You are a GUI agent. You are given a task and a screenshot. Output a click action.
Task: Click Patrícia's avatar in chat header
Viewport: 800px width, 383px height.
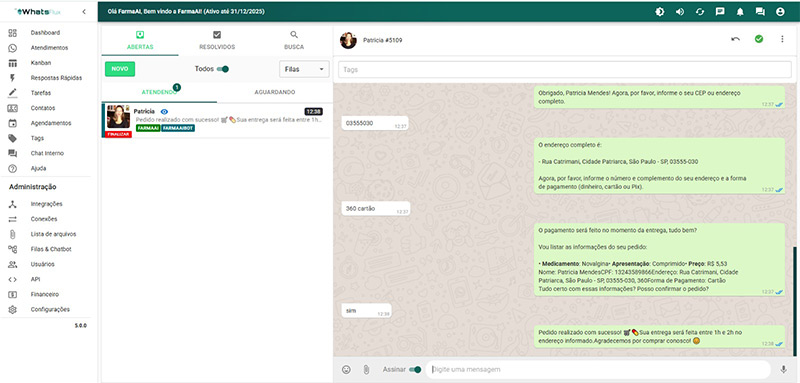[348, 40]
